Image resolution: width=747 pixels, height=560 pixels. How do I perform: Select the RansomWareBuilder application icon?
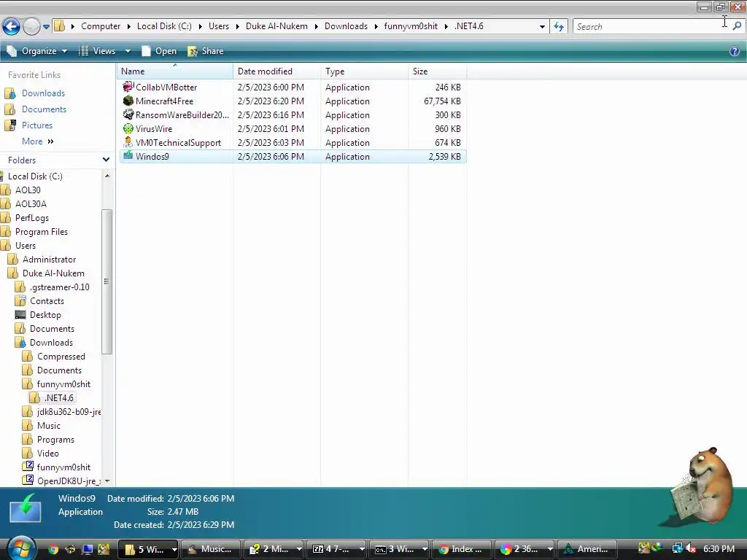point(128,114)
